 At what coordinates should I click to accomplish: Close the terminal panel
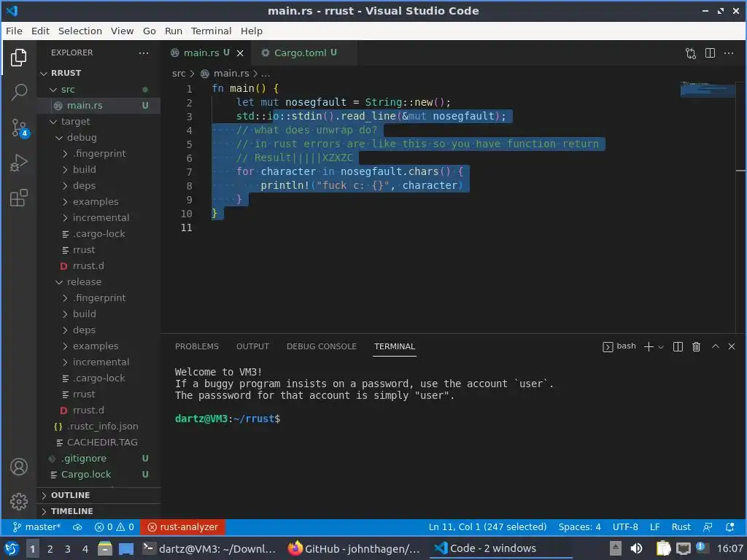[x=732, y=346]
